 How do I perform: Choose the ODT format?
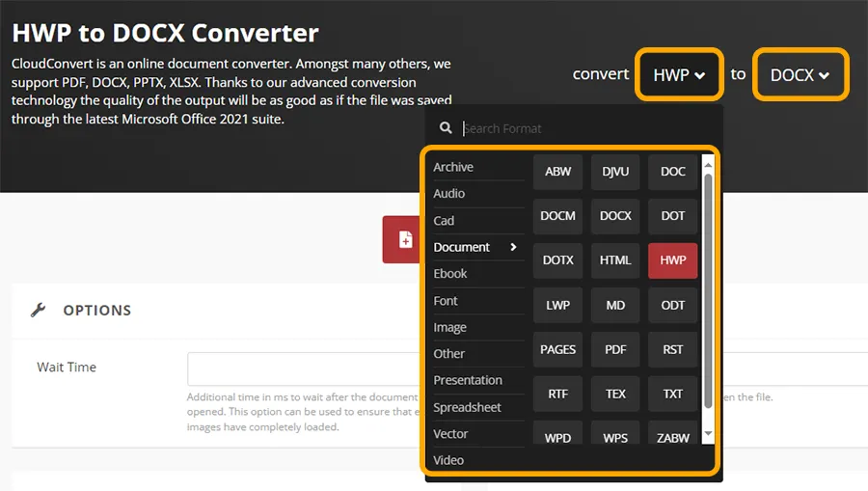click(x=673, y=306)
